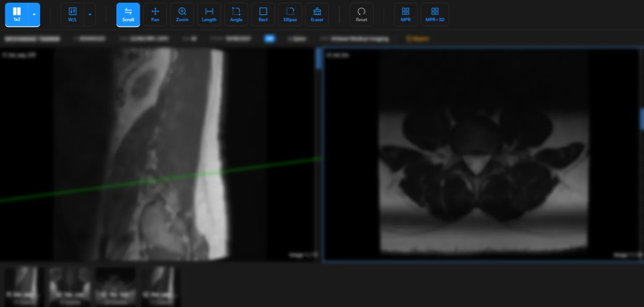The width and height of the screenshot is (644, 307).
Task: Activate the Zoom magnifier tool
Action: 182,15
